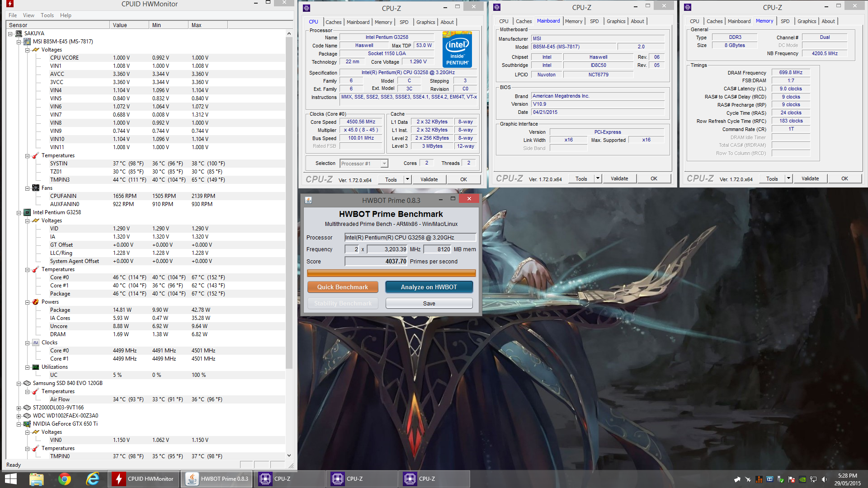Open Tools dropdown arrow in CPU-tab CPU-Z window
The width and height of the screenshot is (868, 488).
tap(407, 179)
